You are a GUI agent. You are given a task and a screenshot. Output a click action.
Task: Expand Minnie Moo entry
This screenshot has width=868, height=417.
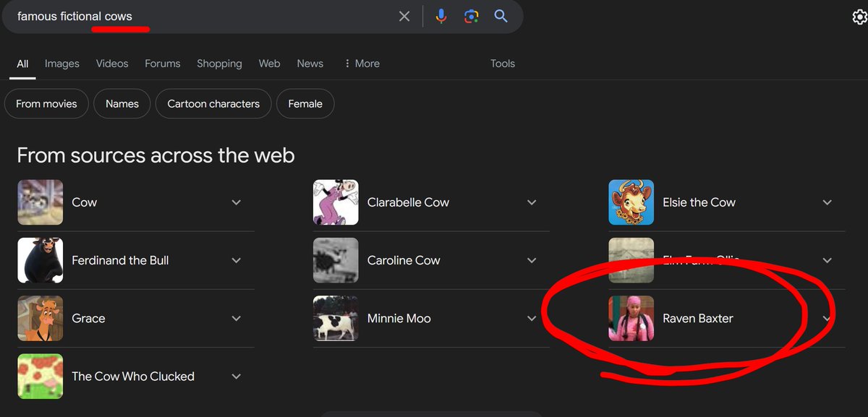point(532,318)
